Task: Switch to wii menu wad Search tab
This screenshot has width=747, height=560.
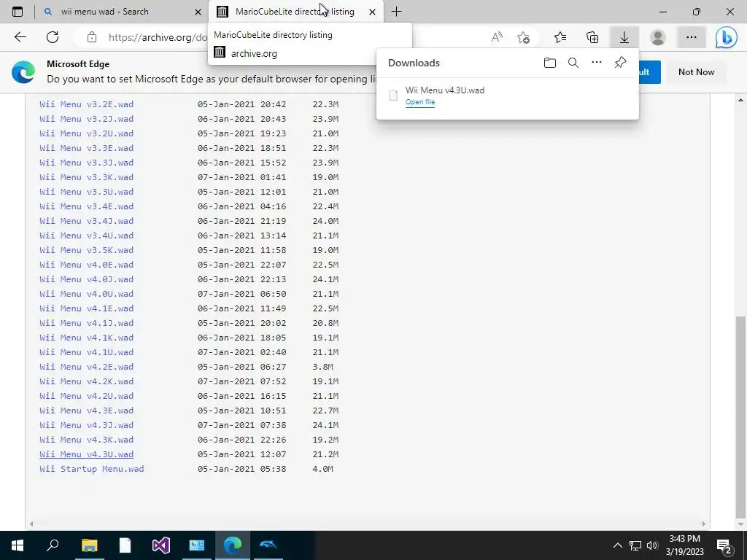Action: [x=122, y=12]
